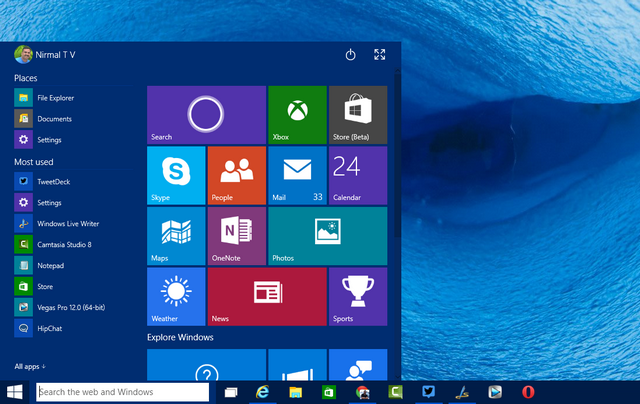
Task: Click the Nirmal T V user name
Action: pyautogui.click(x=55, y=55)
